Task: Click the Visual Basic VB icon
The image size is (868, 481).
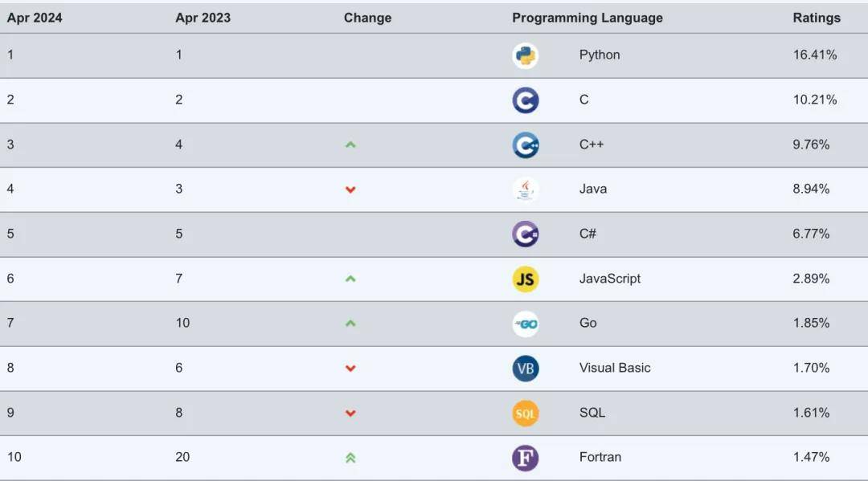Action: pyautogui.click(x=526, y=369)
